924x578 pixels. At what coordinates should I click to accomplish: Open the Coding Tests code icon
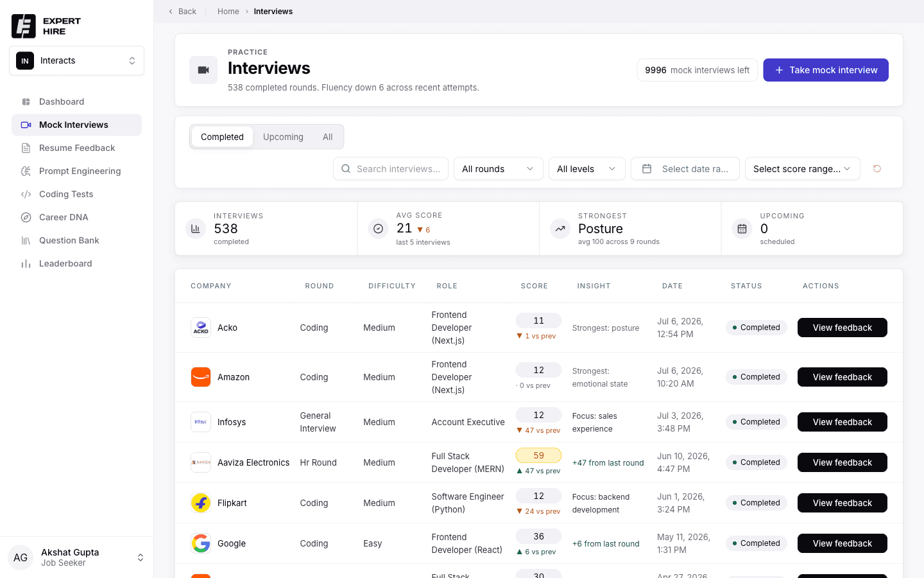point(26,194)
